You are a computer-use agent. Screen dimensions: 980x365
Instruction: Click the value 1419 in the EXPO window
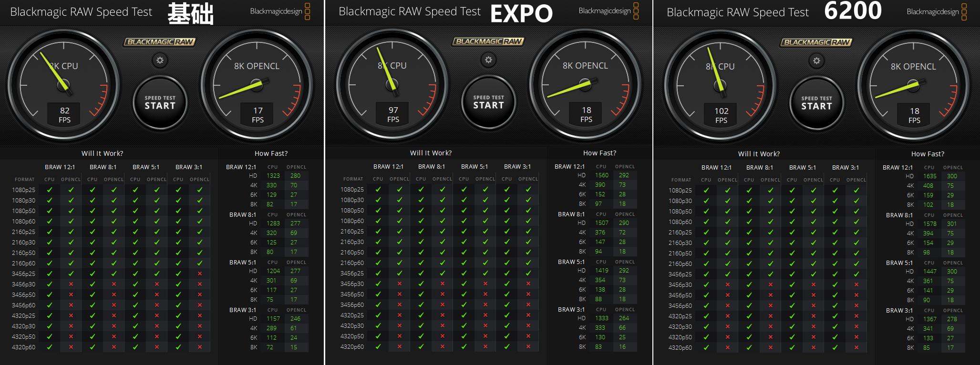pos(602,271)
